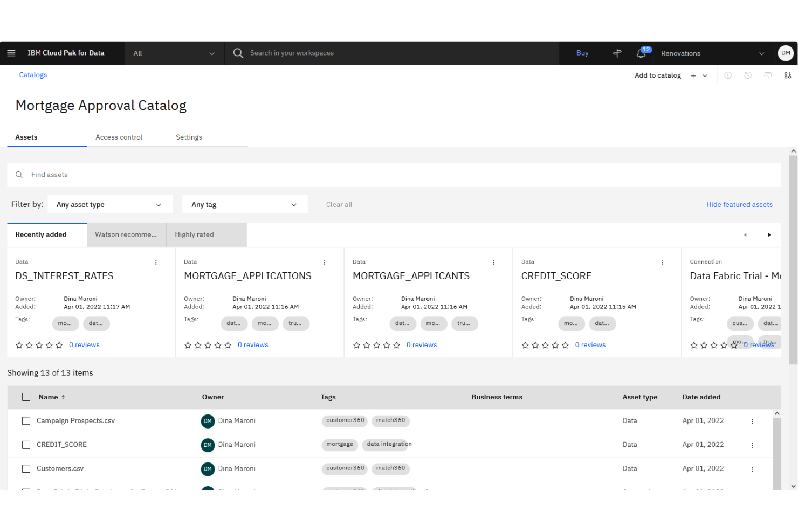Open the catalog history icon
Viewport: 798px width, 532px height.
[748, 75]
